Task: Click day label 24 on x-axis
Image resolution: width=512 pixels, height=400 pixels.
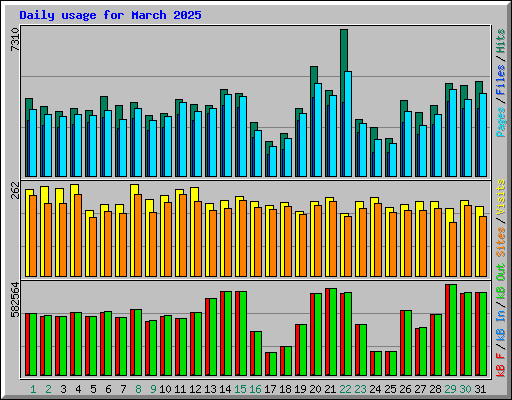Action: (x=375, y=389)
